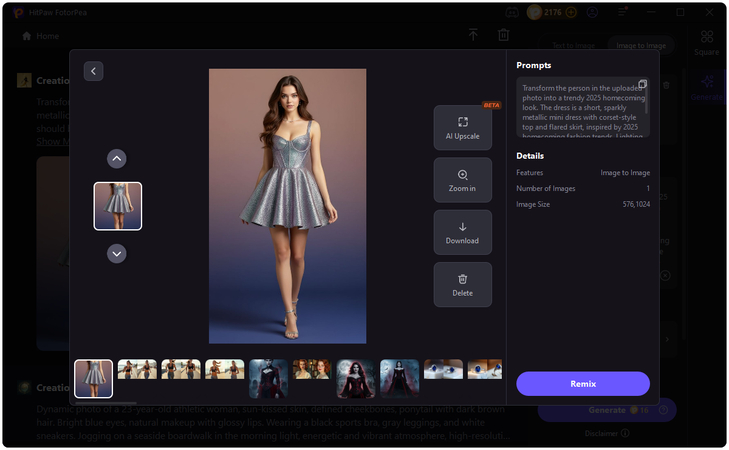Click the back arrow in preview dialog
Screen dimensions: 729x450
coord(94,71)
